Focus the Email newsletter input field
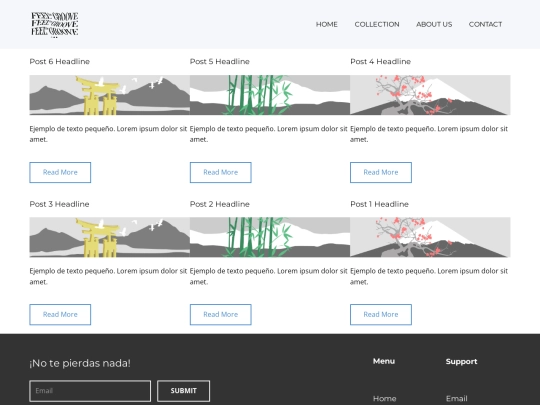 tap(90, 391)
